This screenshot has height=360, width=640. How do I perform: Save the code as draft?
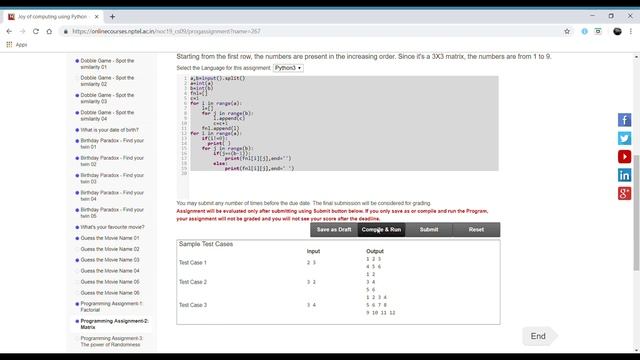[x=334, y=230]
